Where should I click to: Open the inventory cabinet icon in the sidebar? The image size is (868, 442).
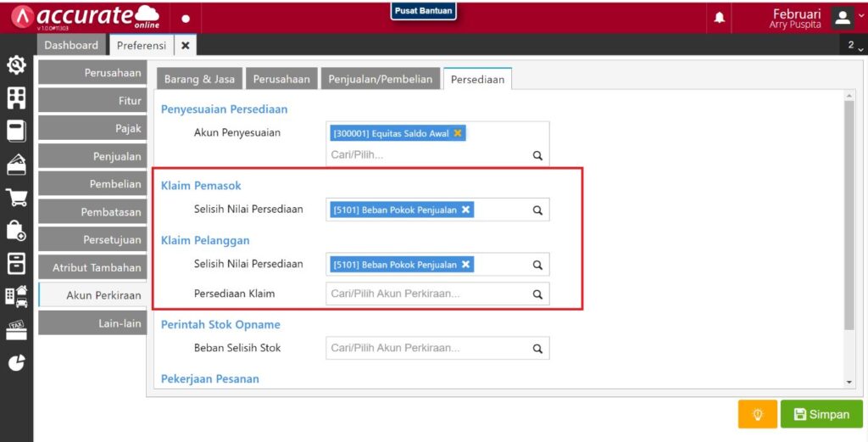click(16, 264)
